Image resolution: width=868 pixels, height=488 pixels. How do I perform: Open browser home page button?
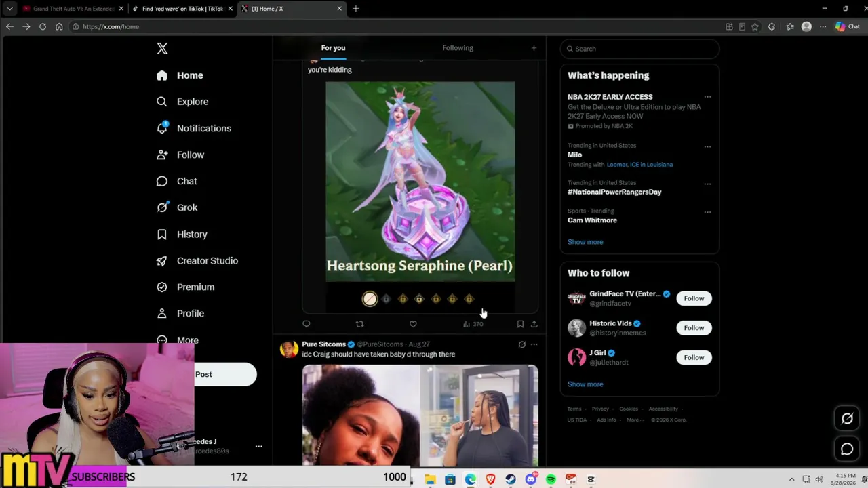pyautogui.click(x=59, y=26)
